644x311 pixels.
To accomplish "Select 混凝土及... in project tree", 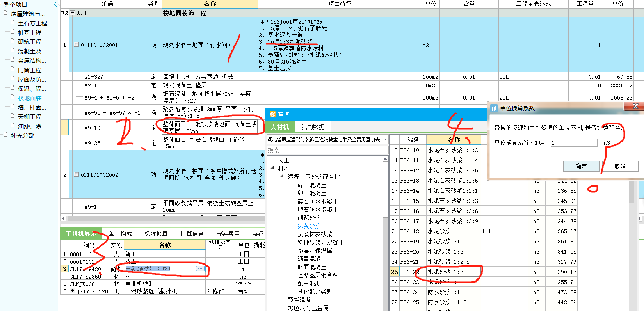I will [32, 51].
